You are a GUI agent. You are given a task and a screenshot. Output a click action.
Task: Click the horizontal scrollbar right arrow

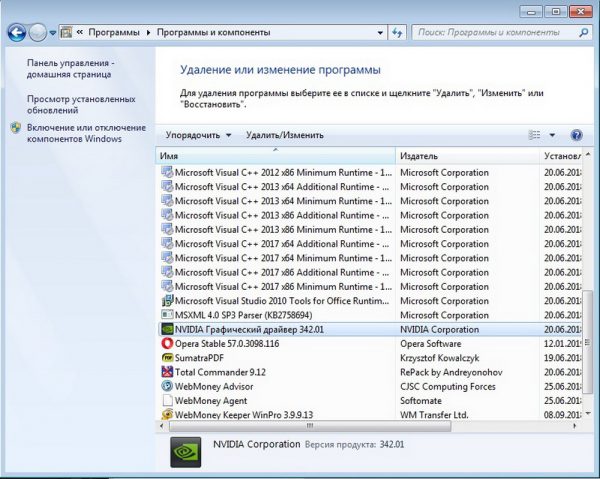(x=574, y=426)
